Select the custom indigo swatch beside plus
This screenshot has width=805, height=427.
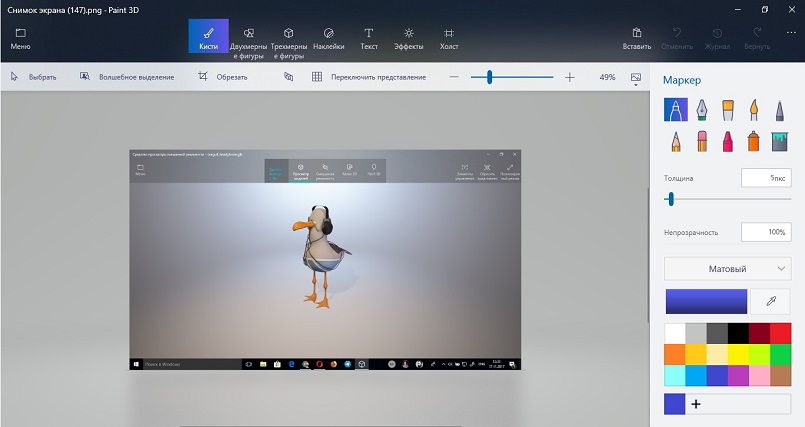(x=675, y=404)
